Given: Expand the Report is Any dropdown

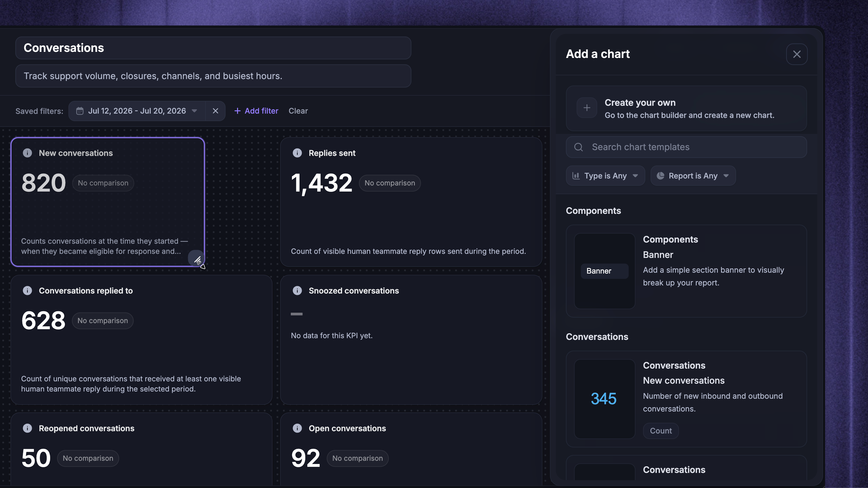Looking at the screenshot, I should click(693, 176).
